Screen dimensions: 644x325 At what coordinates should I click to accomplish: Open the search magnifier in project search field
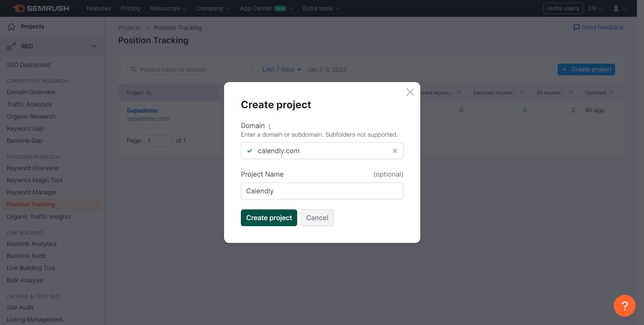click(134, 69)
